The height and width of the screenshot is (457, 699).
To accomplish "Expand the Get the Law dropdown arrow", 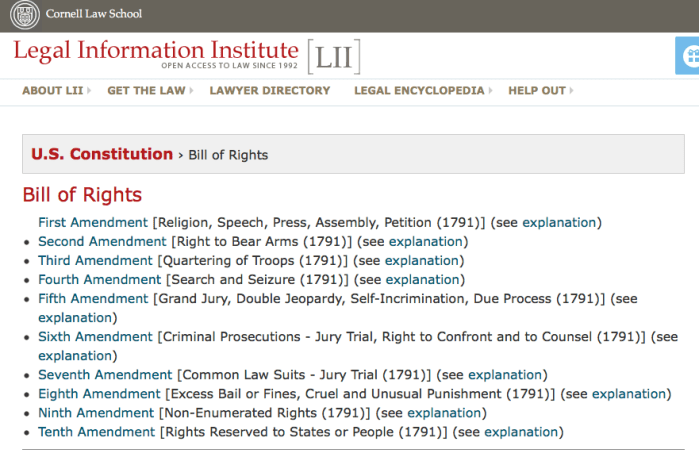I will (x=191, y=91).
